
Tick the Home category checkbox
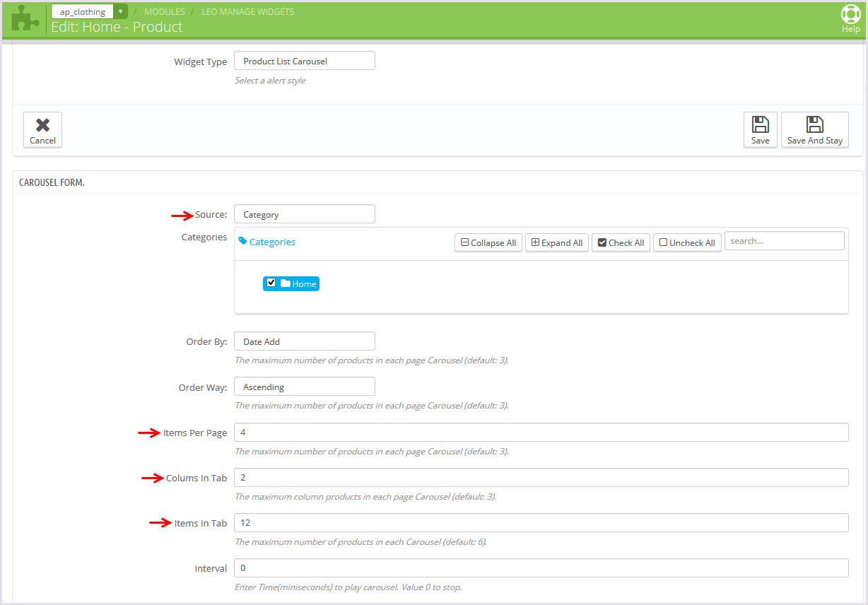click(271, 283)
